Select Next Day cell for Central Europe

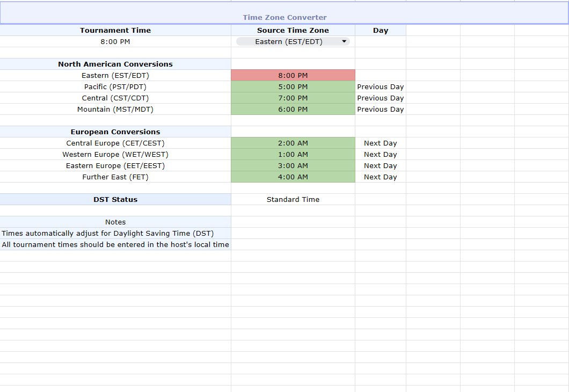380,143
